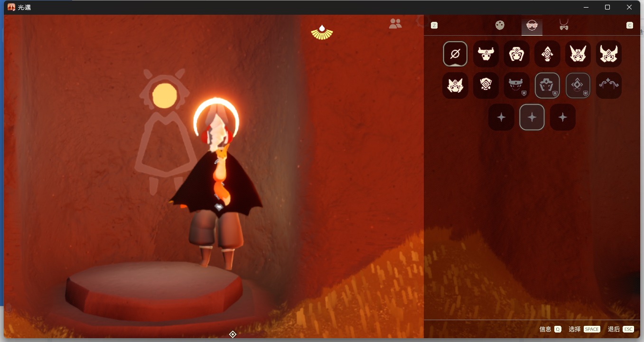This screenshot has width=644, height=342.
Task: Click the 光遇 window title text
Action: tap(24, 7)
